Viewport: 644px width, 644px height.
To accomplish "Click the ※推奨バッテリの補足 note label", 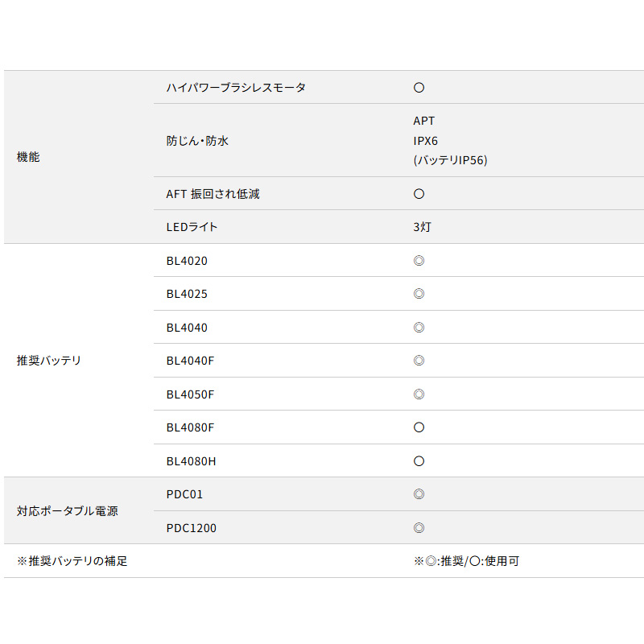I will pyautogui.click(x=72, y=561).
